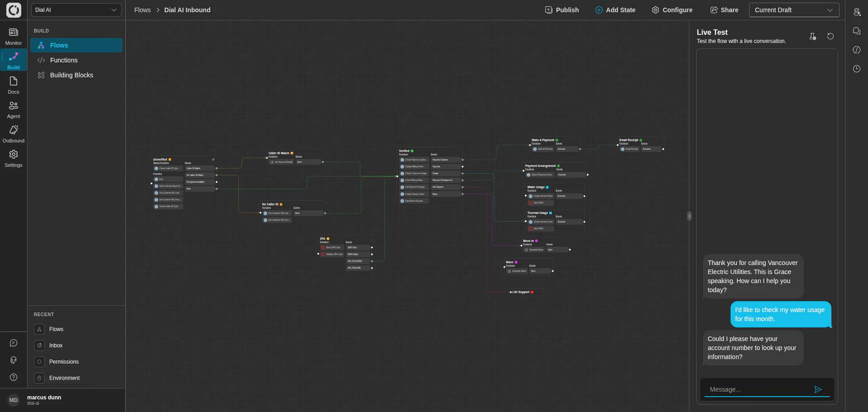Click the help question mark icon in left rail
The image size is (868, 412).
point(14,377)
